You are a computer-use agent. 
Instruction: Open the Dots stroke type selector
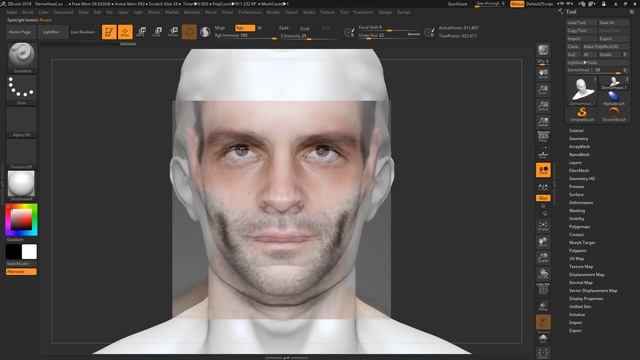[x=22, y=90]
